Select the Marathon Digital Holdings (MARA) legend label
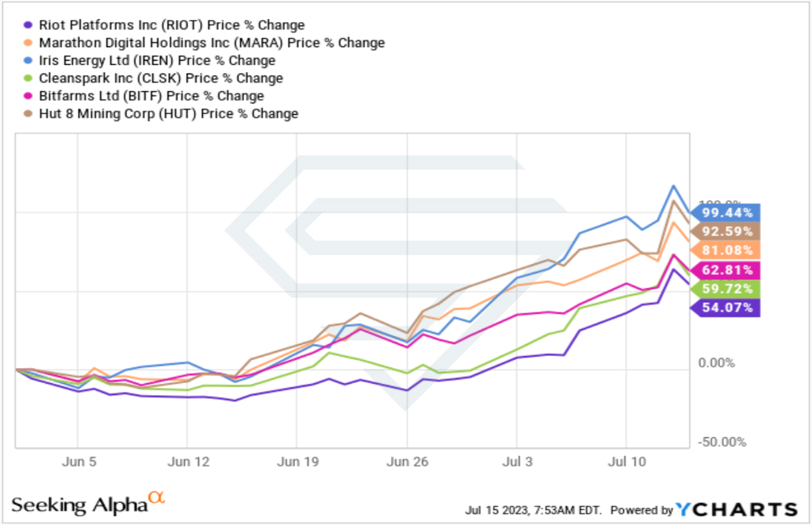This screenshot has width=812, height=525. click(x=212, y=43)
